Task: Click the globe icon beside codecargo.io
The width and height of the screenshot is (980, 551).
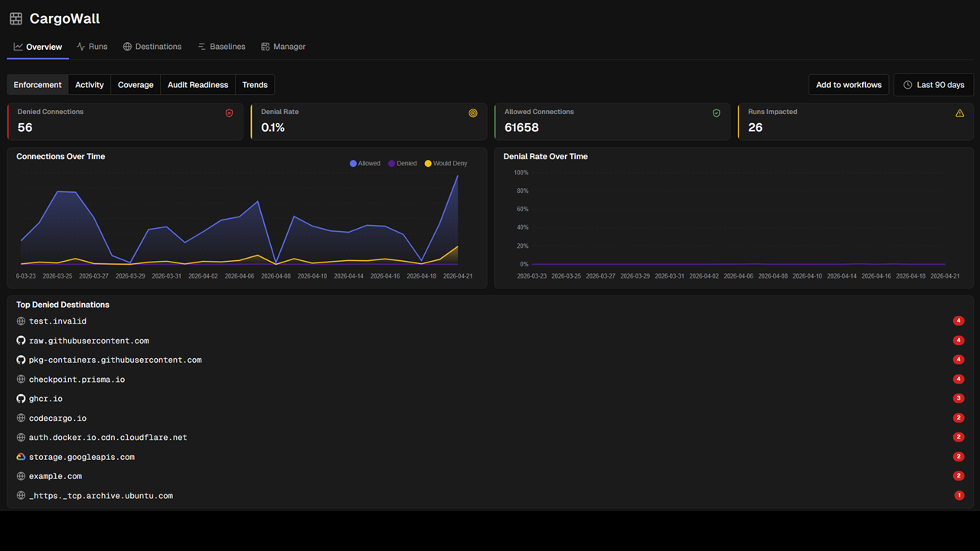Action: (21, 419)
